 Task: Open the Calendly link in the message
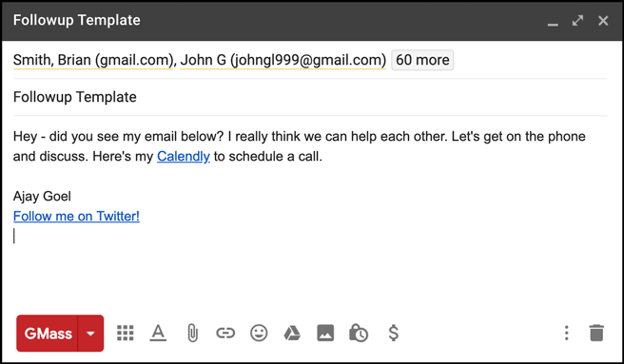coord(184,157)
